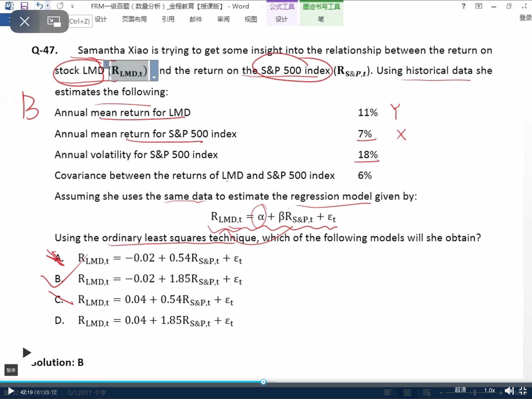
Task: Click the Redo icon in title bar
Action: (60, 6)
